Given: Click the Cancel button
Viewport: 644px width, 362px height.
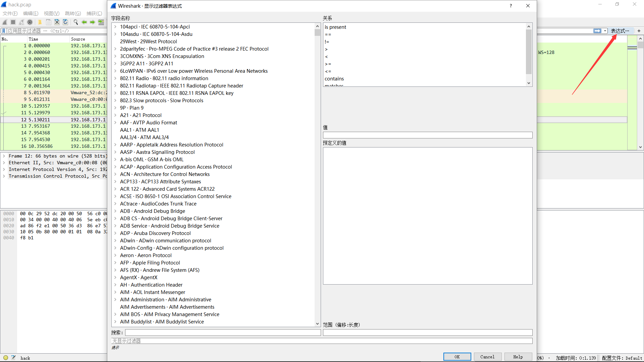Looking at the screenshot, I should pyautogui.click(x=487, y=356).
